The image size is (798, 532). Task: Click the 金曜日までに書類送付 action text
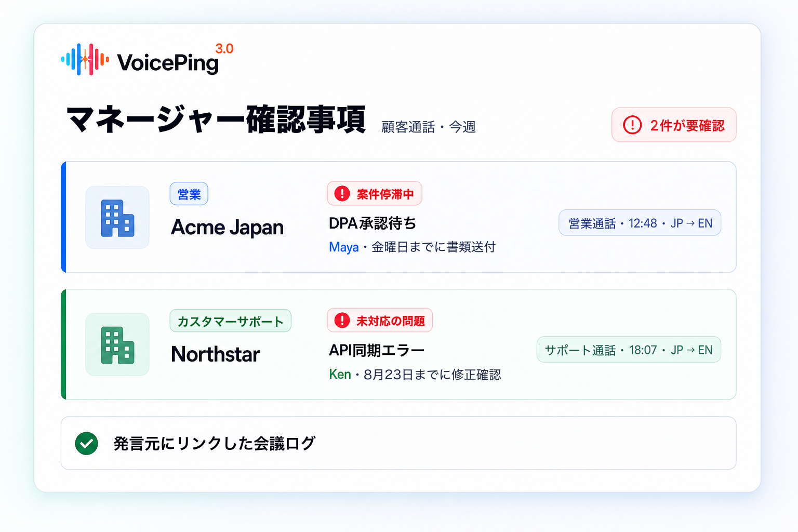click(433, 247)
